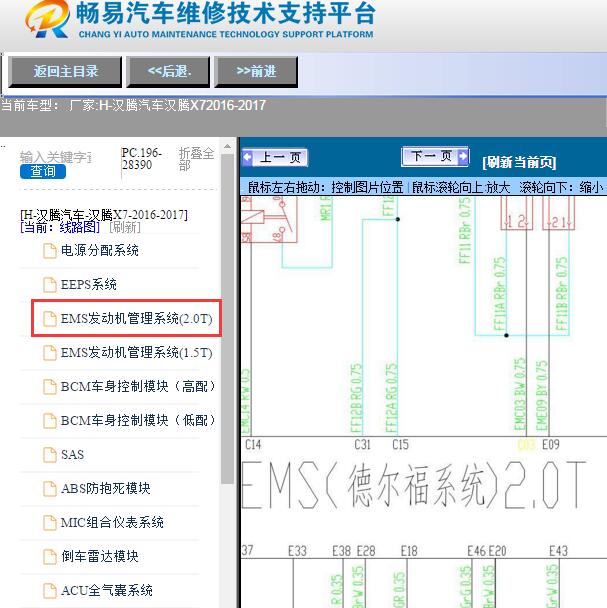The height and width of the screenshot is (608, 607).
Task: Click the E38 pin label in diagram
Action: pos(341,551)
